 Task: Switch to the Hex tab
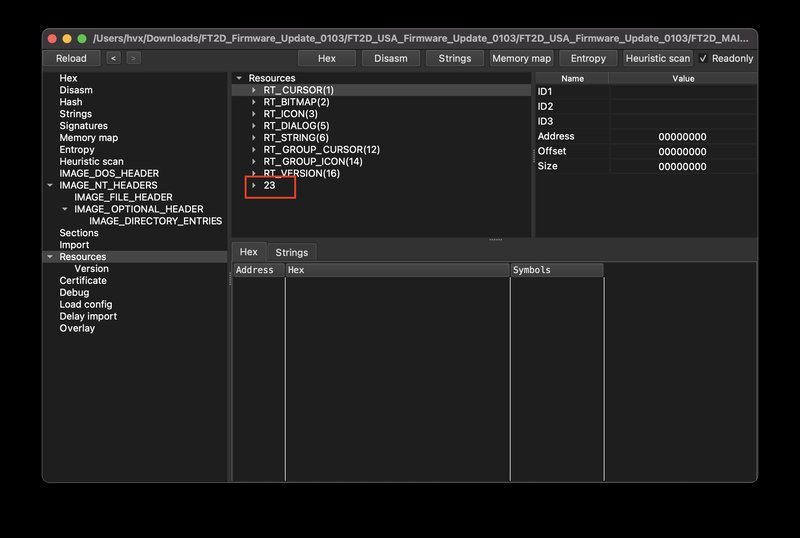point(248,252)
